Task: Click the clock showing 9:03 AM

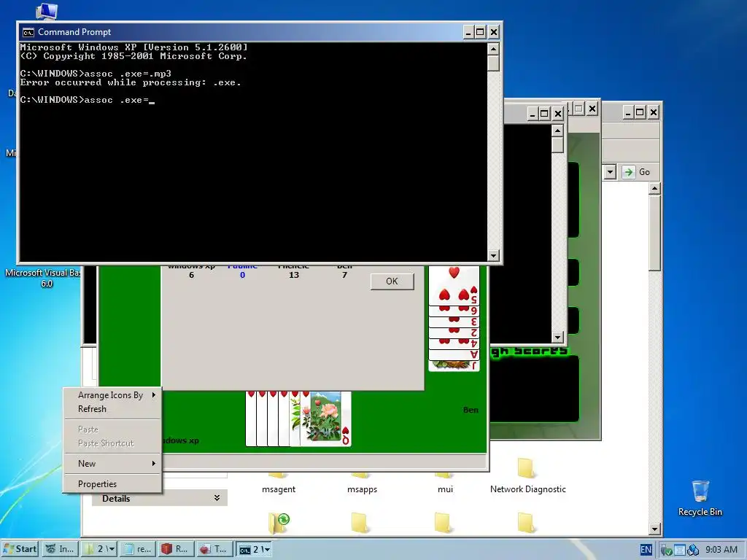Action: [x=721, y=550]
